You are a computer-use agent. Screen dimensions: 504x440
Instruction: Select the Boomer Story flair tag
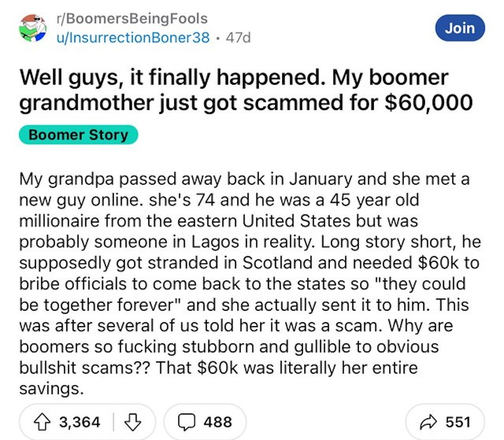pos(79,135)
